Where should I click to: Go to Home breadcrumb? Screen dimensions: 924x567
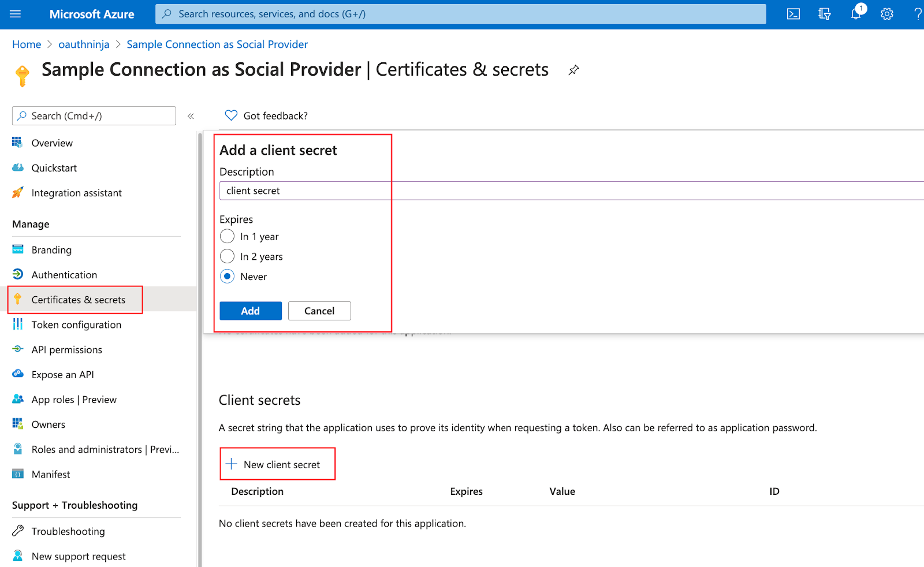tap(27, 44)
